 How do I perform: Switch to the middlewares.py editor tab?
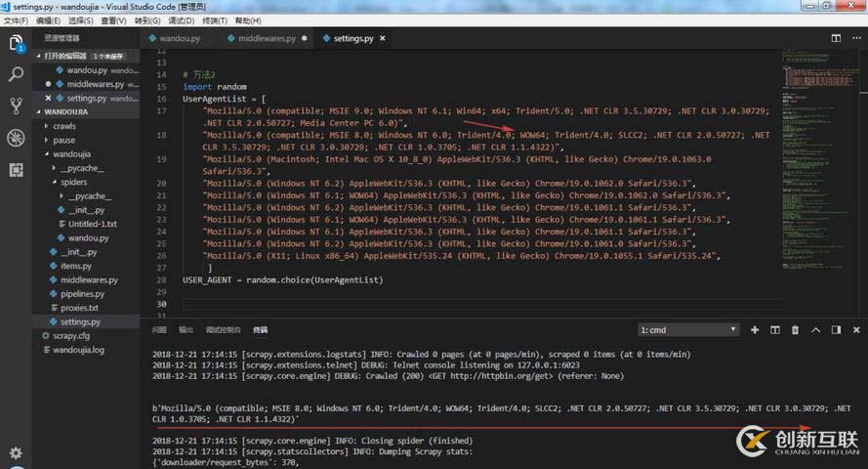tap(267, 38)
